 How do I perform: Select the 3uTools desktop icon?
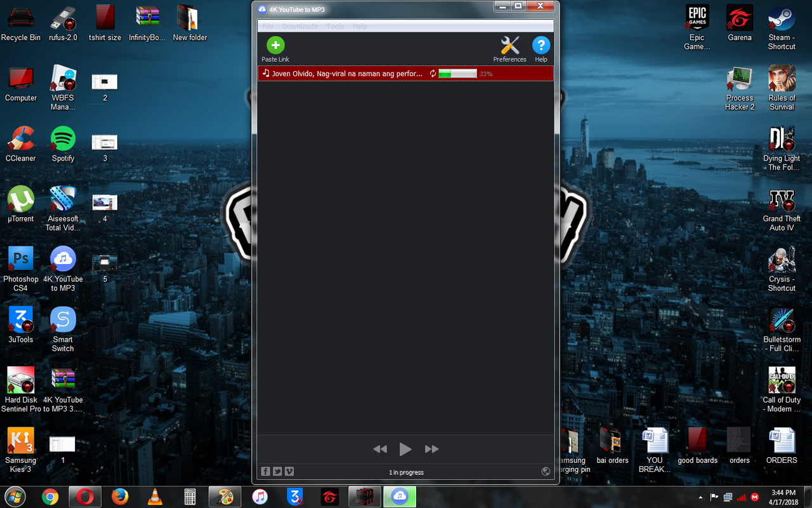tap(21, 324)
